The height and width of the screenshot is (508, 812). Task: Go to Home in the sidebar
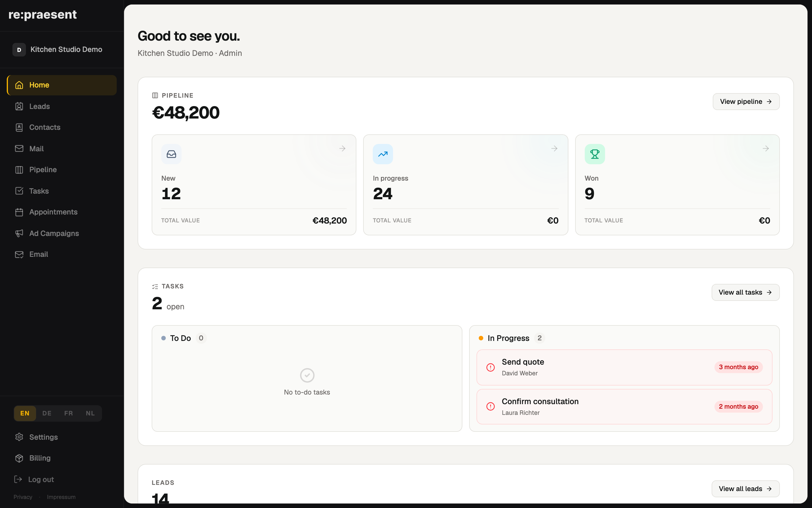[x=62, y=85]
